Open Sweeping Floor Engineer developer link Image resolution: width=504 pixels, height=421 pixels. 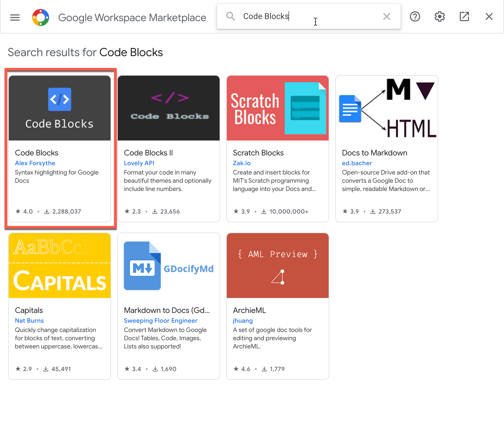point(161,321)
